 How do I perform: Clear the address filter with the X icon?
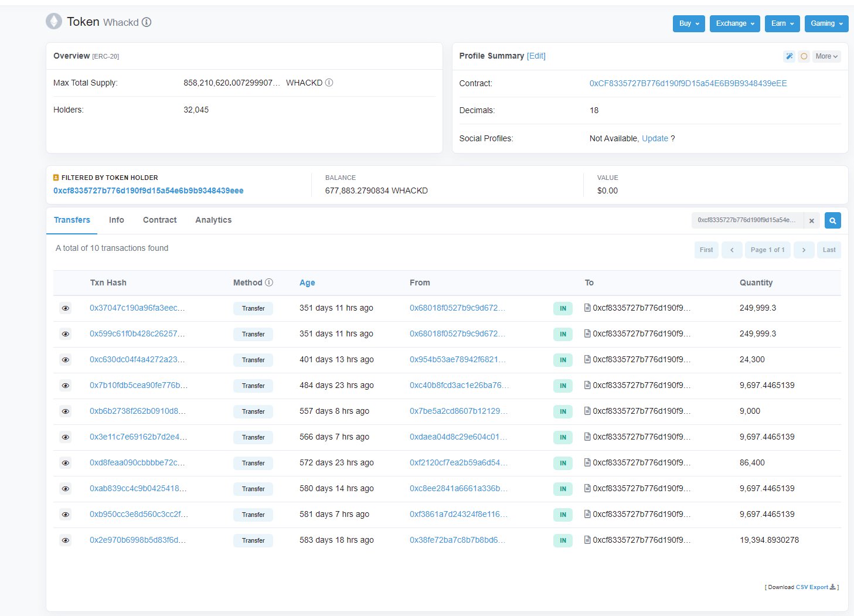[x=811, y=221]
